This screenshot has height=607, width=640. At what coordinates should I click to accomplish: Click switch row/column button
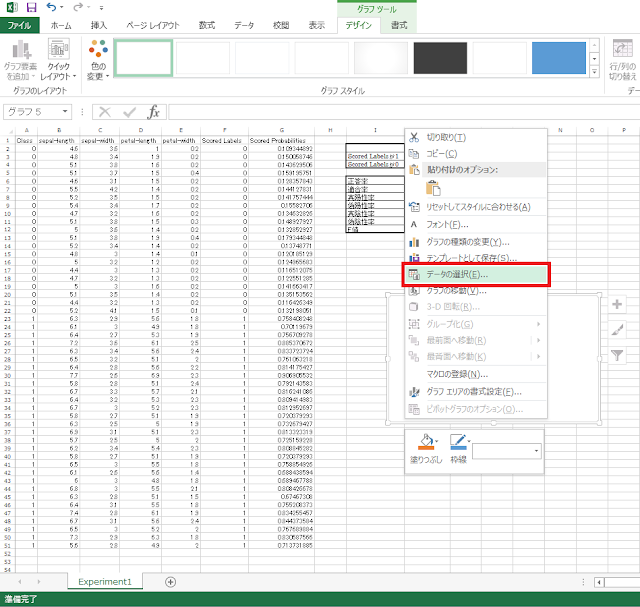pos(620,62)
